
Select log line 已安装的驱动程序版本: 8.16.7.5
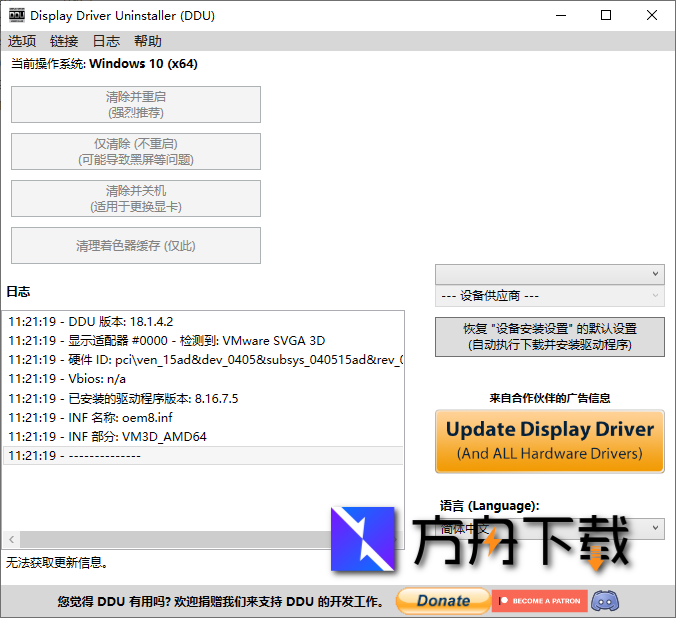pos(203,398)
